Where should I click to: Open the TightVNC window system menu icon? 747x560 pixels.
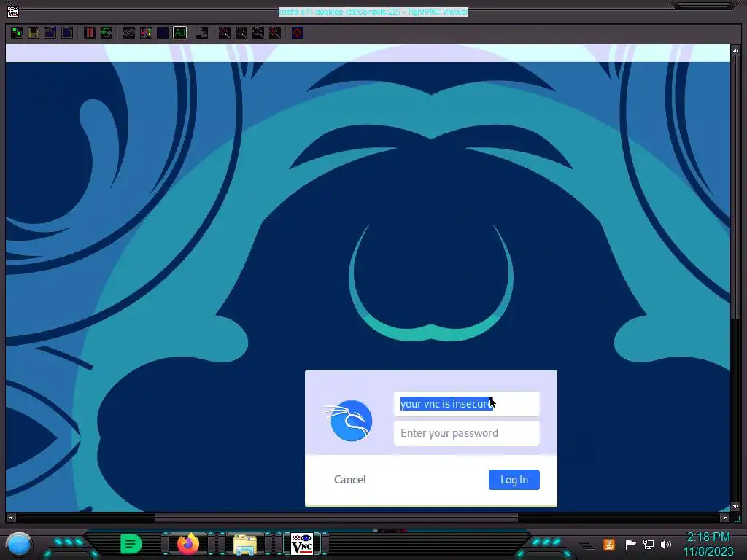(x=13, y=11)
